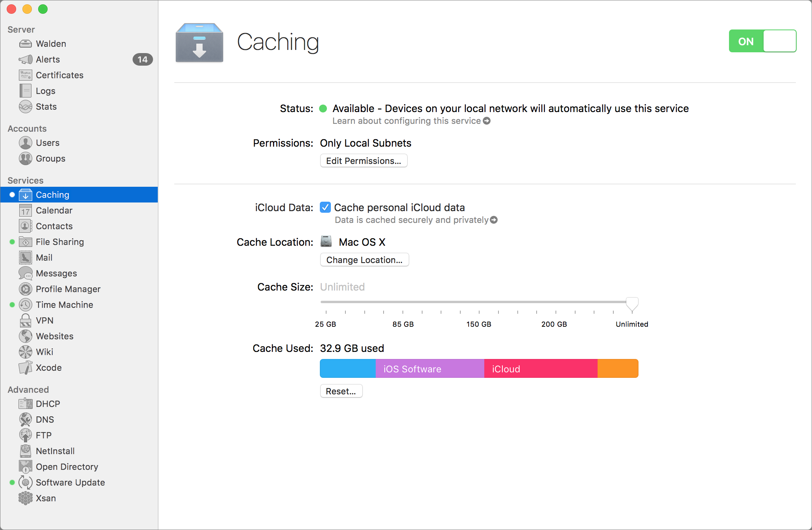Click the Reset cache button
This screenshot has width=812, height=530.
[341, 391]
